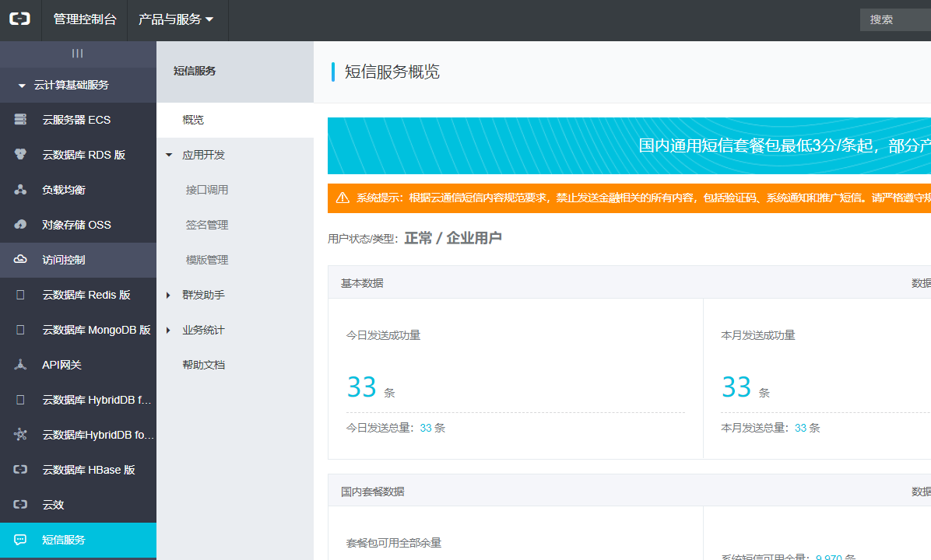The width and height of the screenshot is (931, 560).
Task: Click the 云数据库 Redis 版 icon
Action: coord(20,294)
